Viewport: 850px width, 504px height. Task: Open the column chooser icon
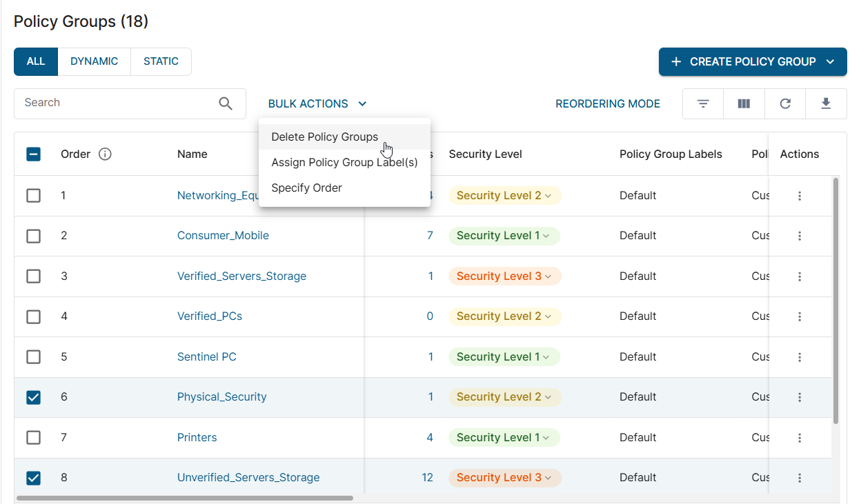pos(744,104)
